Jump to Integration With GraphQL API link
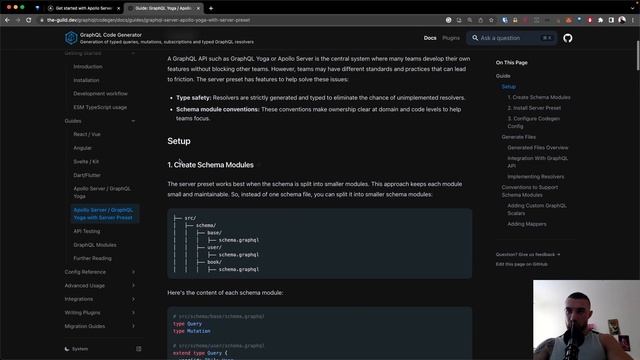 (x=538, y=162)
